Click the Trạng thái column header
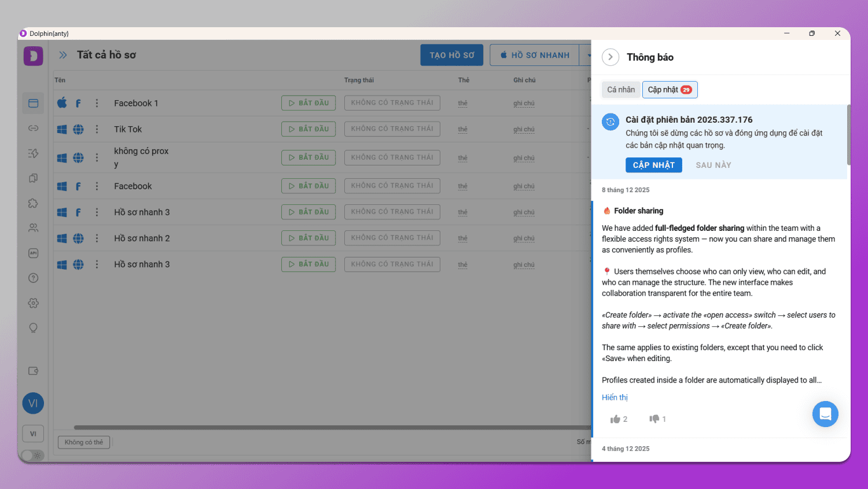This screenshot has width=868, height=489. click(359, 80)
